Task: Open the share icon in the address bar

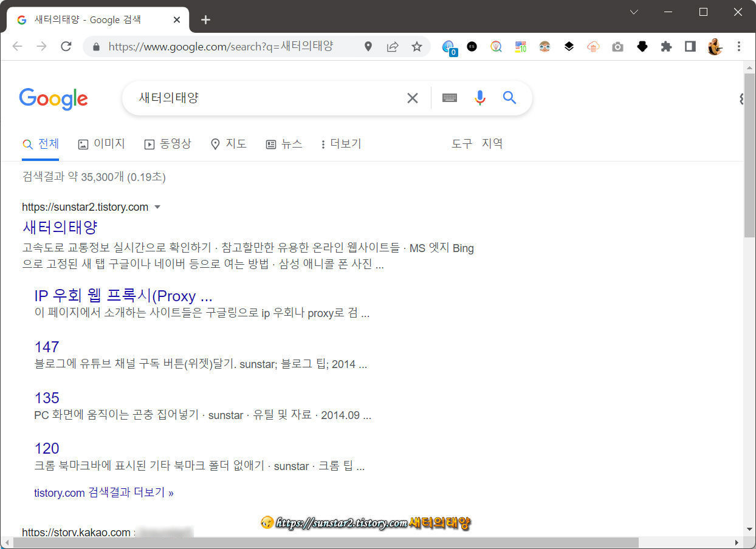Action: tap(393, 46)
